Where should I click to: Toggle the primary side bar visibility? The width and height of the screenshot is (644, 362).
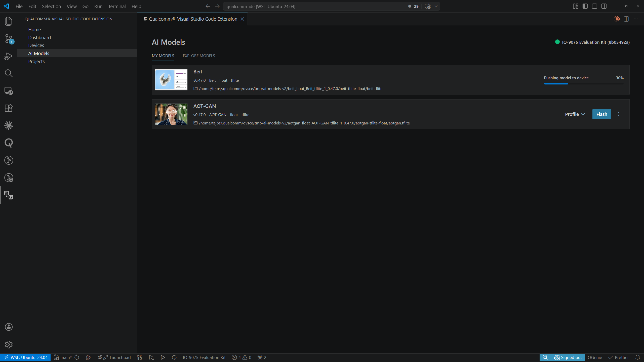pyautogui.click(x=585, y=6)
